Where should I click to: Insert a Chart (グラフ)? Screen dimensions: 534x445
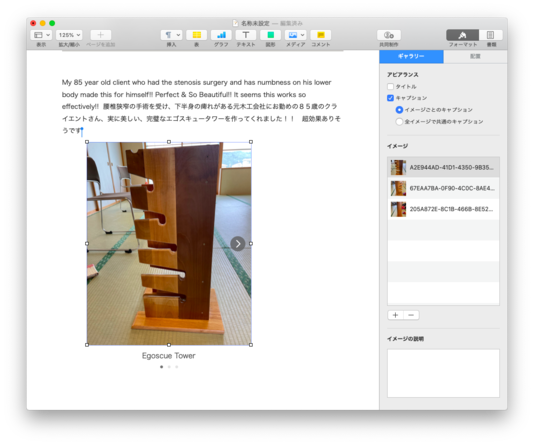pyautogui.click(x=221, y=35)
